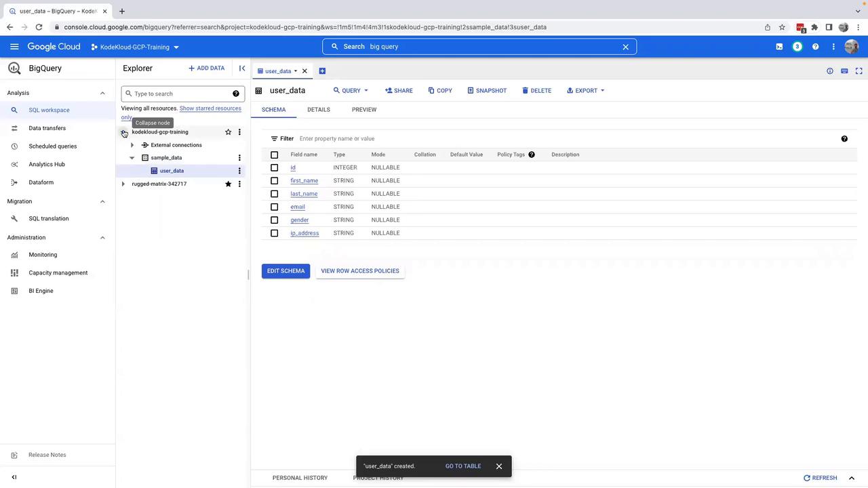
Task: Open the KodeKloud-GCP-Training project selector
Action: (x=135, y=47)
